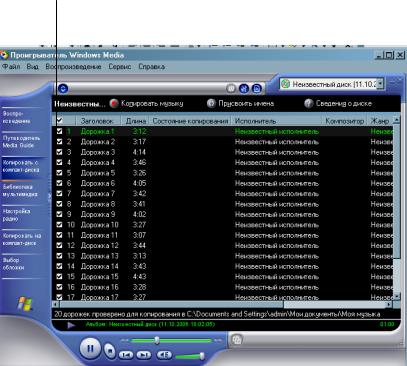407x366 pixels.
Task: Click the show menu bar round arrow icon
Action: tap(63, 89)
